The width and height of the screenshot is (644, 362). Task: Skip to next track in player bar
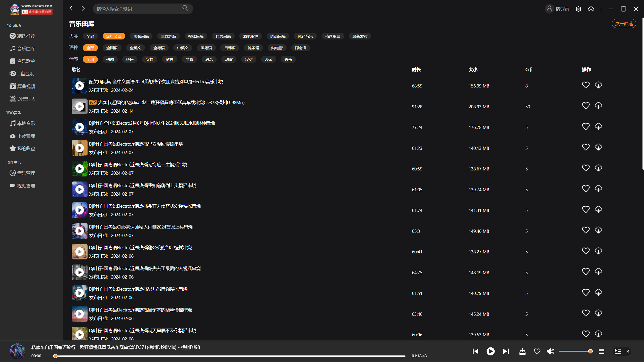(x=506, y=351)
